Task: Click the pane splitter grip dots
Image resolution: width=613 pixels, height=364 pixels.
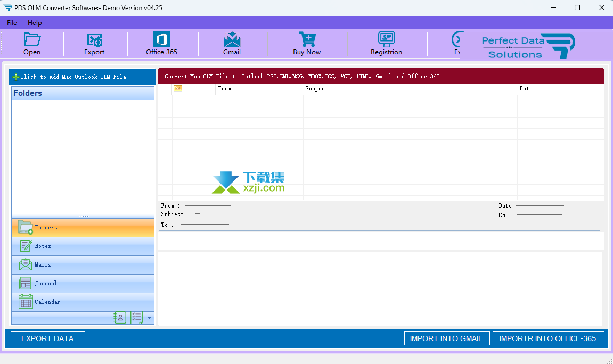Action: [x=83, y=216]
